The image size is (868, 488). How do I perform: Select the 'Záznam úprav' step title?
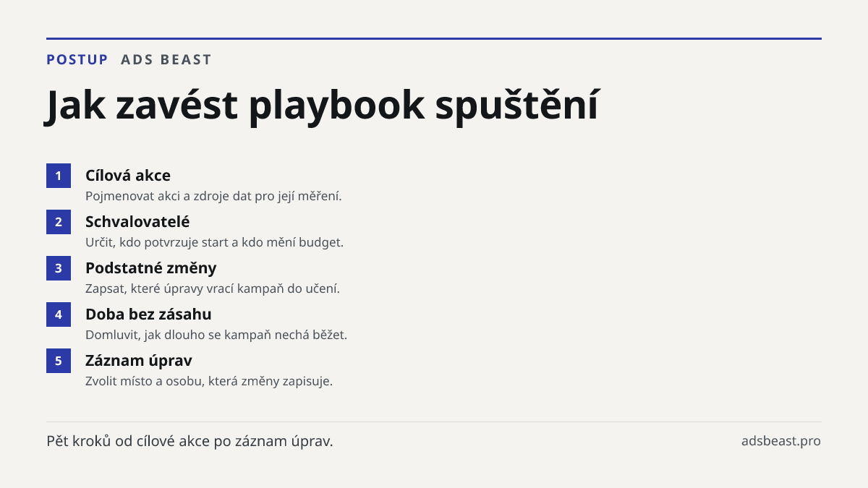pos(139,361)
